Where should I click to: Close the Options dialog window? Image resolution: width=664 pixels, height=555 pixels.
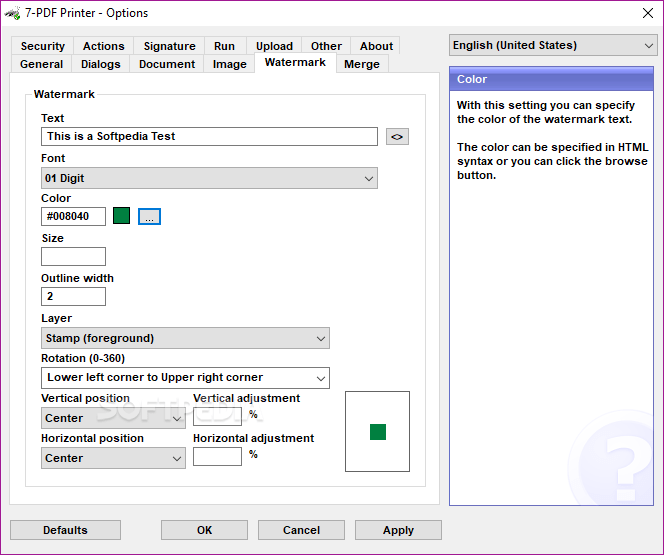point(648,13)
